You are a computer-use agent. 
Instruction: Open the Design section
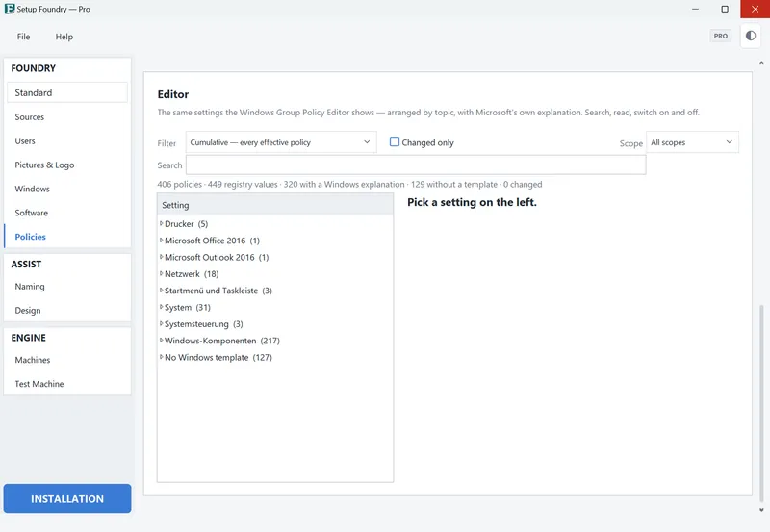click(x=67, y=310)
